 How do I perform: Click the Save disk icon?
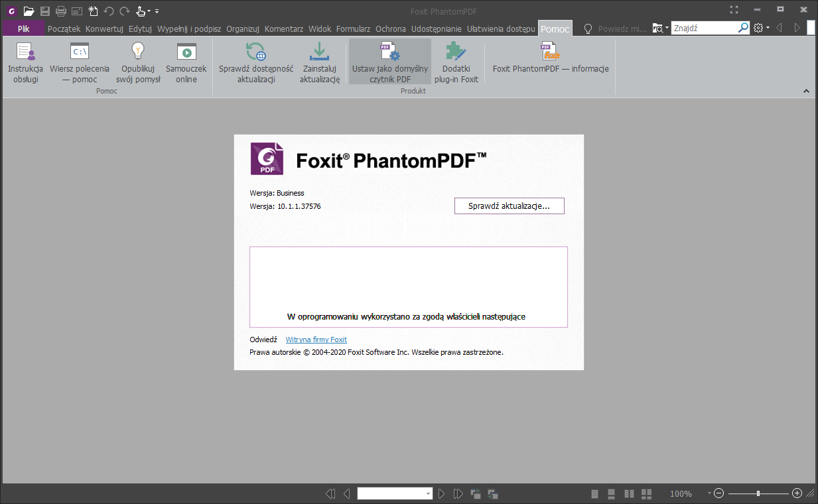click(x=45, y=11)
